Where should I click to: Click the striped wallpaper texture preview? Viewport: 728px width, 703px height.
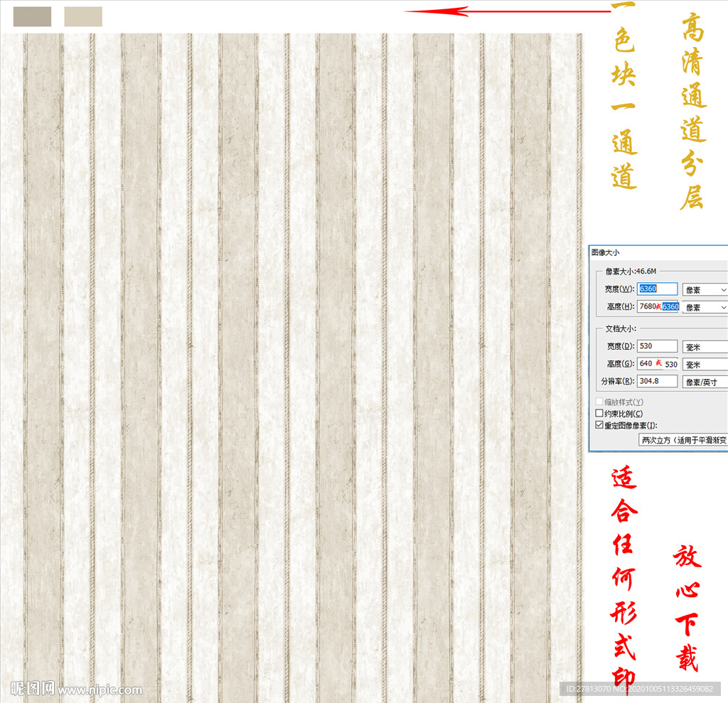291,367
